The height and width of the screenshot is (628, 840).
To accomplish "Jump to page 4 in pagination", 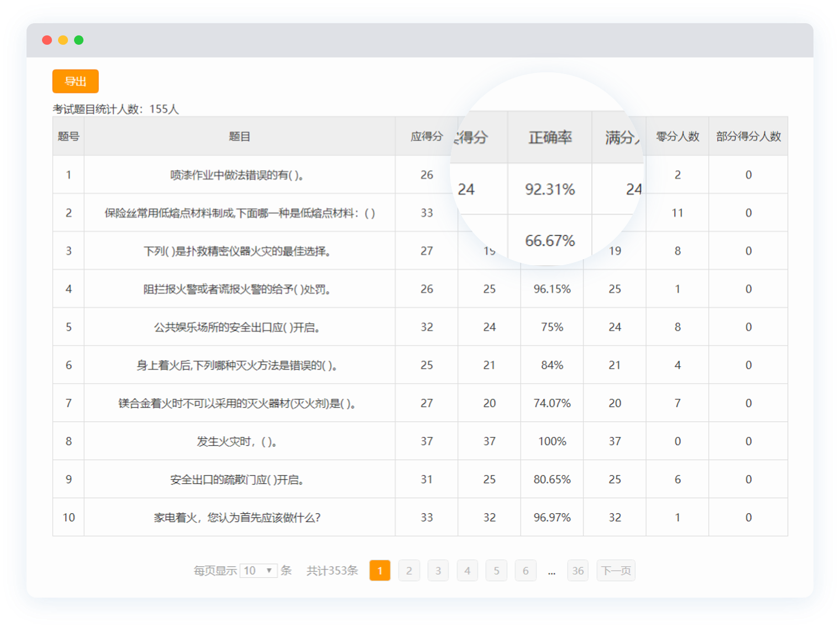I will 468,571.
